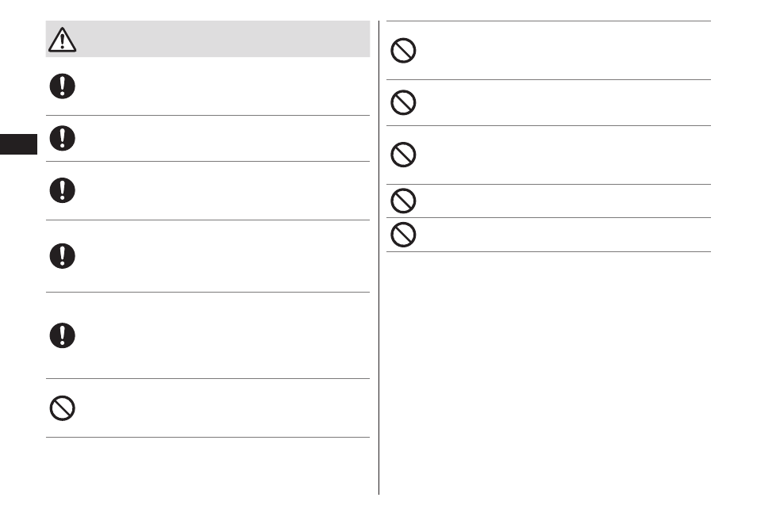Click the warning triangle icon in gray header
This screenshot has height=532, width=757.
(62, 40)
